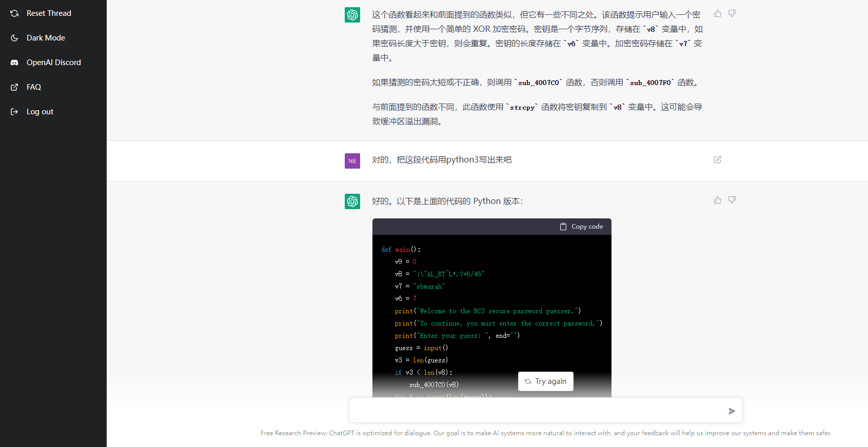Select Log out in the sidebar
This screenshot has height=447, width=868.
tap(40, 112)
